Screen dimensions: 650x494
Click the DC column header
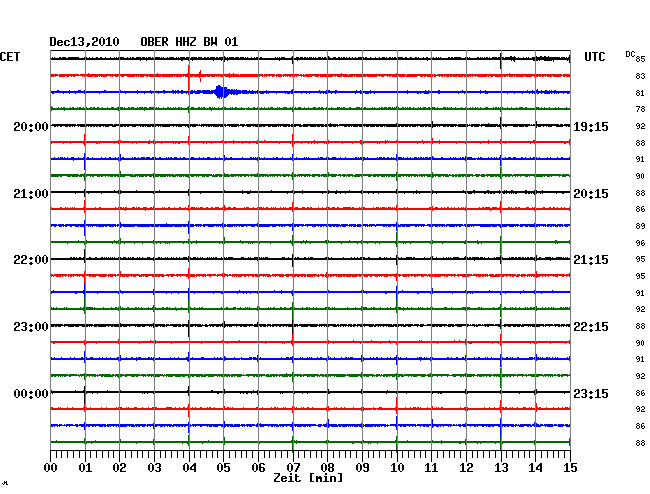tap(630, 54)
